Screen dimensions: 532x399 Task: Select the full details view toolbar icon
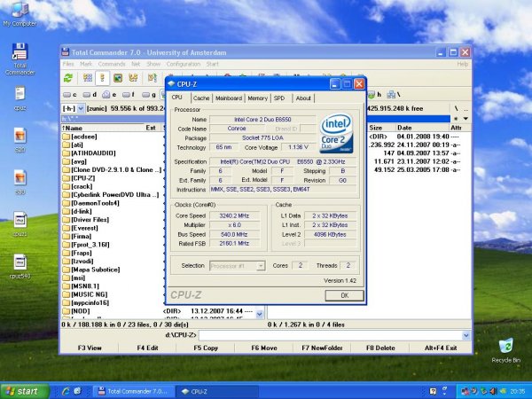[102, 78]
